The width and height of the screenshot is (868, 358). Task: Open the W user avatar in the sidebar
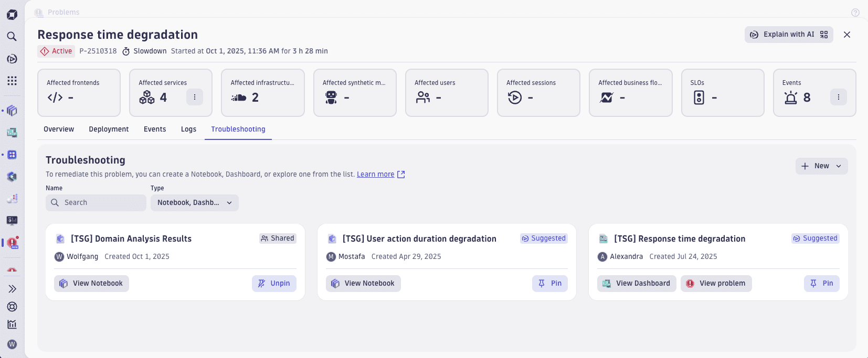[x=12, y=344]
